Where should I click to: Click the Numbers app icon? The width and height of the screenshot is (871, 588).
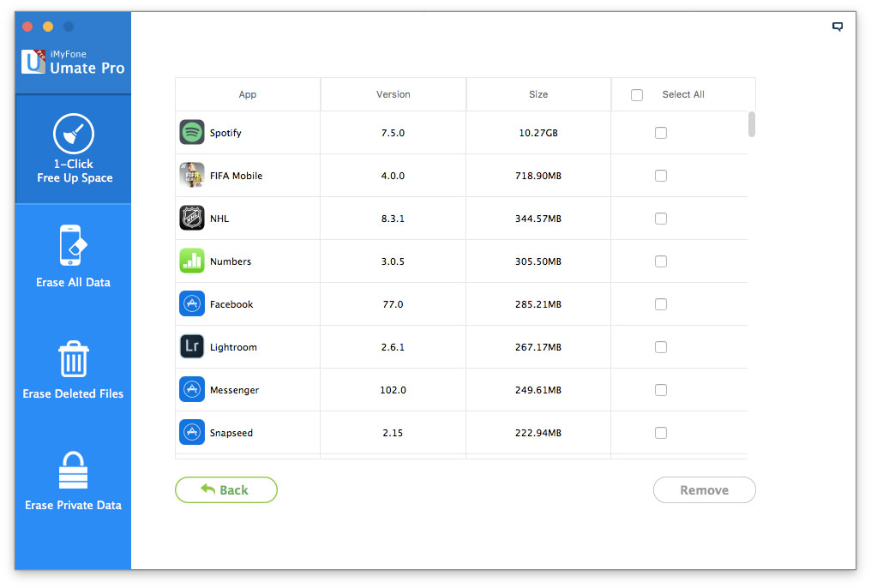(191, 261)
